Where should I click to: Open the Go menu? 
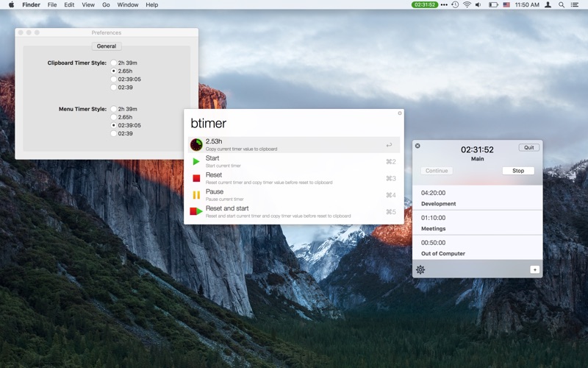106,5
